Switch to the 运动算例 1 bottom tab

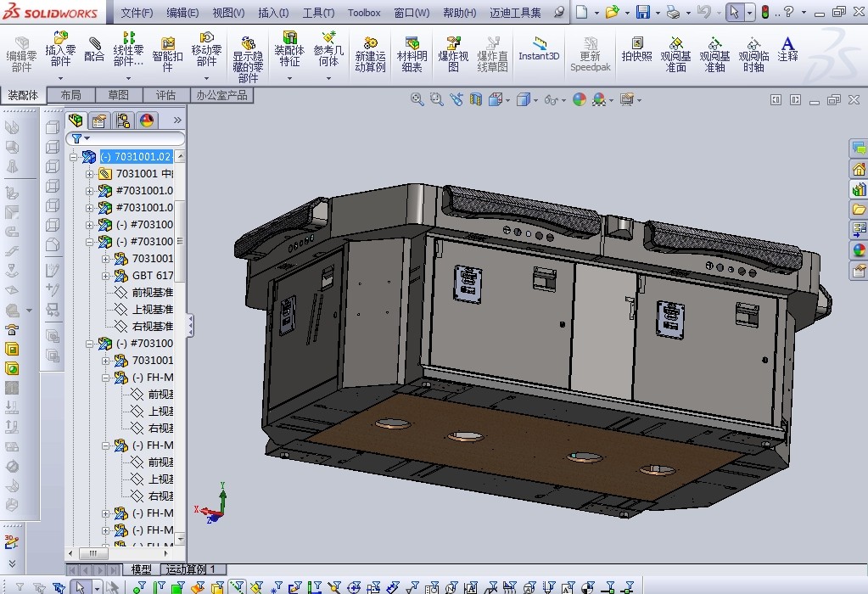click(191, 569)
